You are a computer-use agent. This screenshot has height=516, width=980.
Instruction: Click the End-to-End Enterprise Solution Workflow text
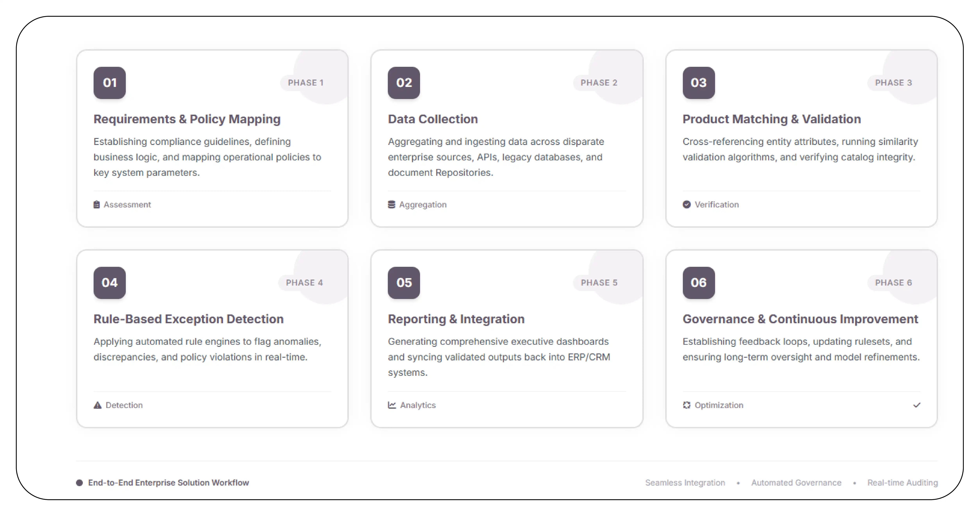tap(169, 483)
